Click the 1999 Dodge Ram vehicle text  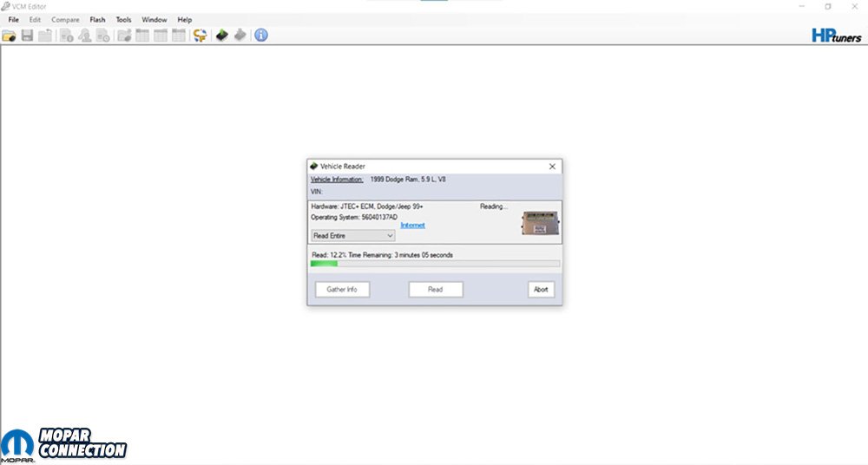click(x=408, y=180)
